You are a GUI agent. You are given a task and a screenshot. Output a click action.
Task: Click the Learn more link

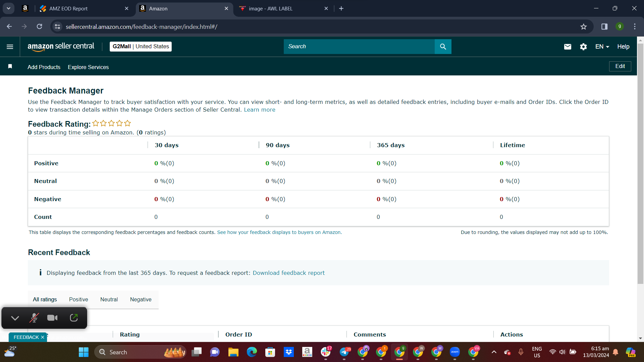point(259,110)
